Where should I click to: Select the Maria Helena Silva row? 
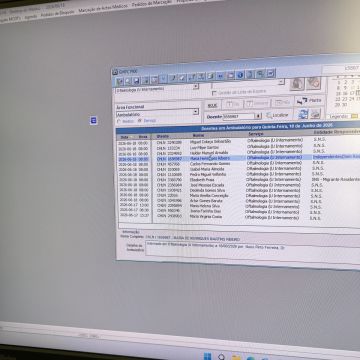[238, 206]
